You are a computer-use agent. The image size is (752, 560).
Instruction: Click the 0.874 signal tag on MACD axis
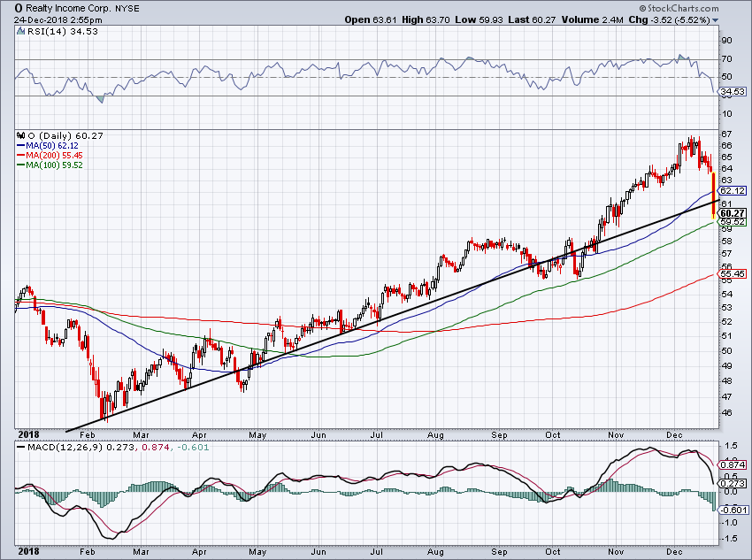click(733, 464)
